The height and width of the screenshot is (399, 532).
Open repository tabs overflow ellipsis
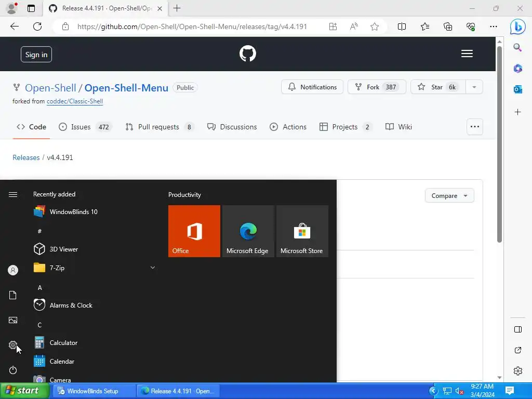[x=475, y=127]
